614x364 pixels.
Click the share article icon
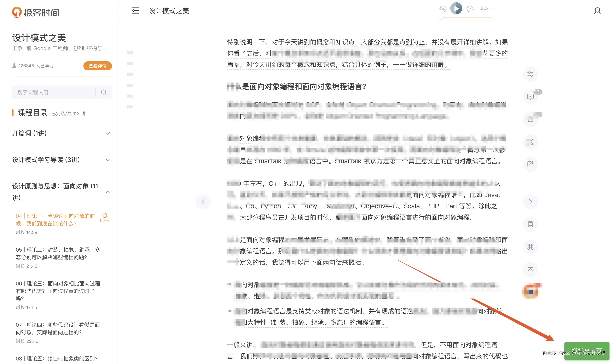click(530, 164)
